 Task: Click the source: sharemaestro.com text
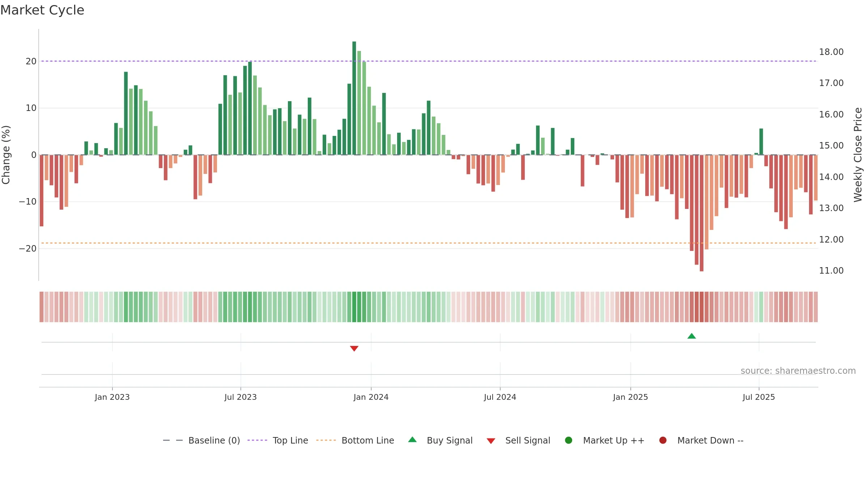coord(798,371)
